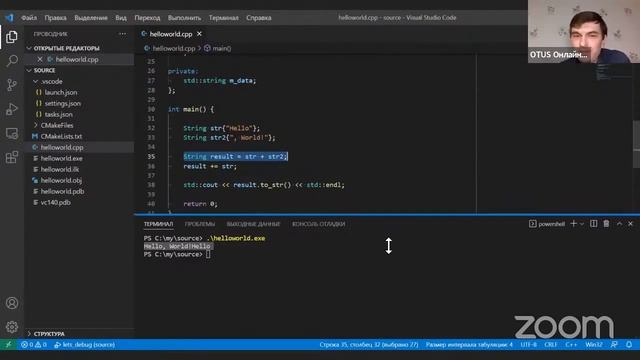
Task: Select helloworld.ilk in file tree
Action: pyautogui.click(x=60, y=169)
